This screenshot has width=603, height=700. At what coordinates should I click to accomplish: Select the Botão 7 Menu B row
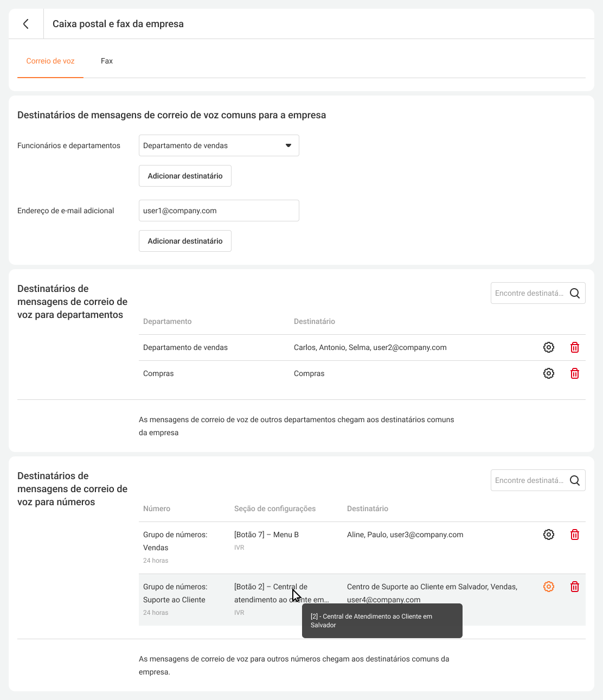(266, 534)
